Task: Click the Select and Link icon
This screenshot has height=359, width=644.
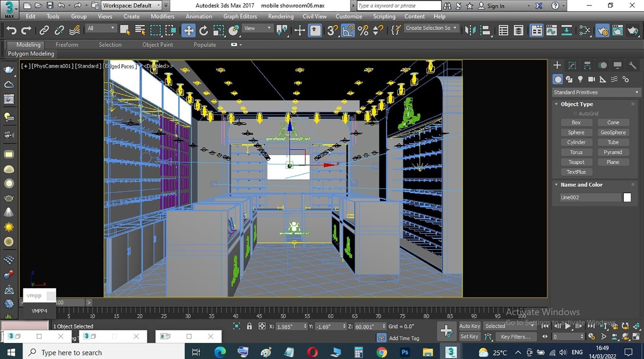Action: 44,31
